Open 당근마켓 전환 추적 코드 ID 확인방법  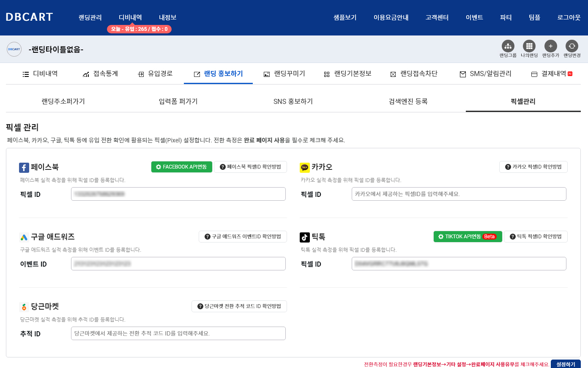[239, 306]
